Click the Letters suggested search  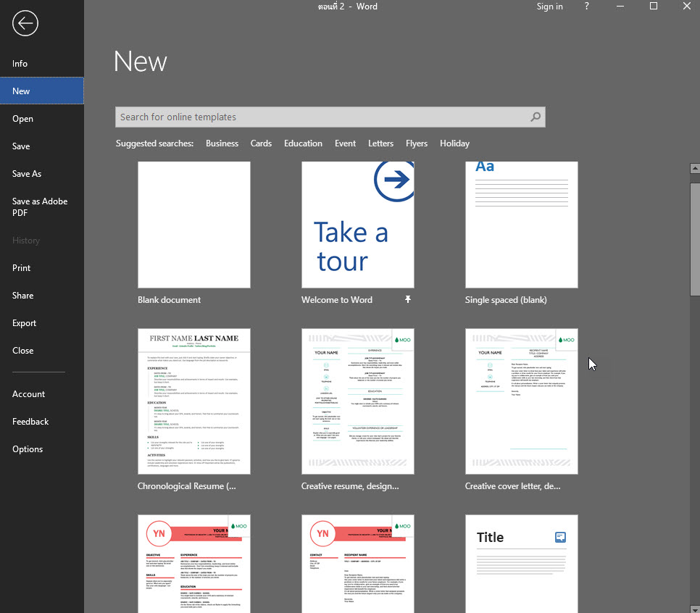coord(381,143)
